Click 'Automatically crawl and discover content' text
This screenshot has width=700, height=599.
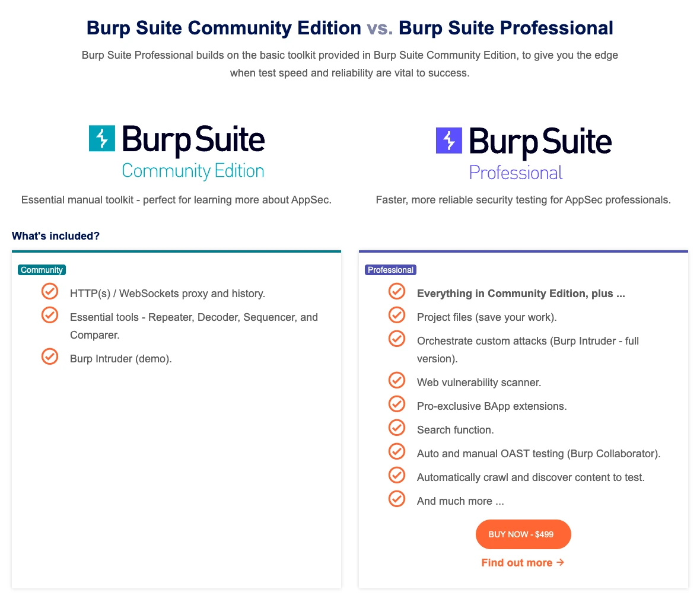point(531,477)
